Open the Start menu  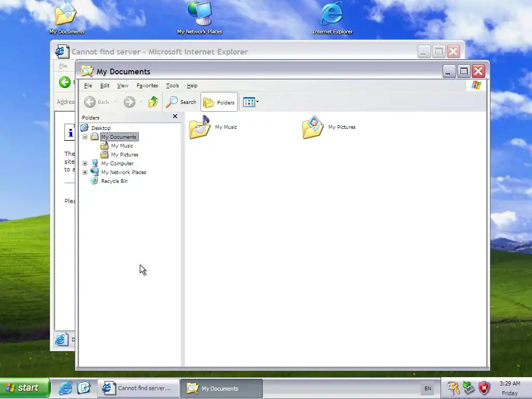coord(25,388)
